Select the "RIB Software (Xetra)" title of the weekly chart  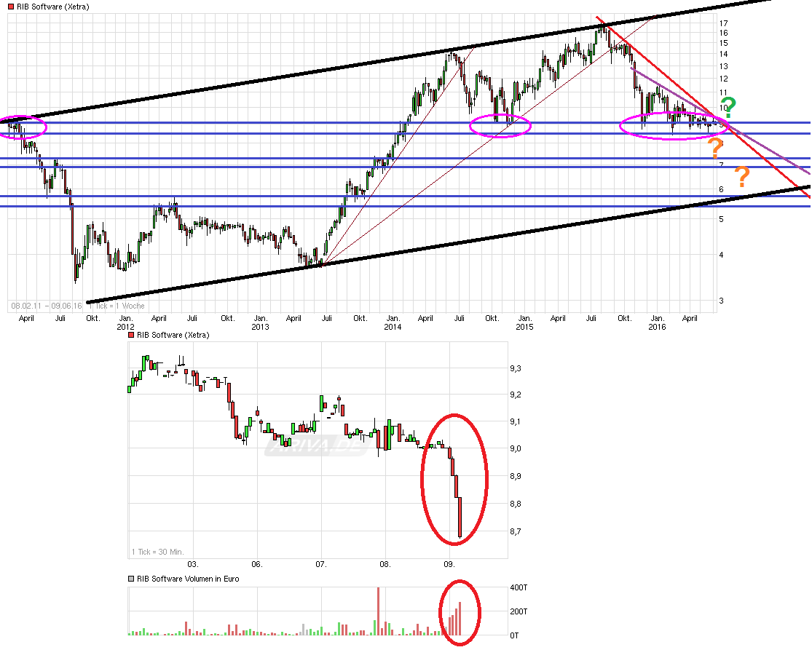pyautogui.click(x=53, y=7)
